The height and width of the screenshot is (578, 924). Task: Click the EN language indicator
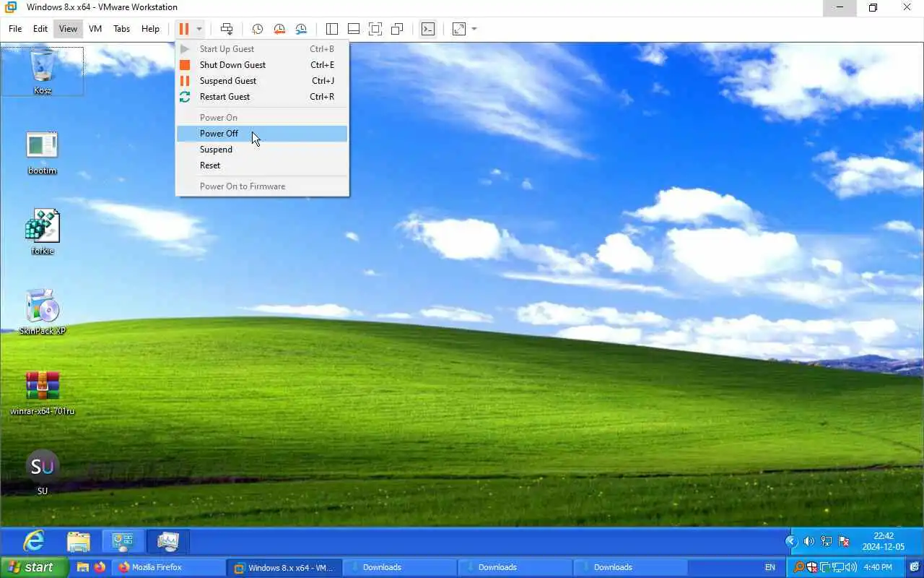coord(770,567)
